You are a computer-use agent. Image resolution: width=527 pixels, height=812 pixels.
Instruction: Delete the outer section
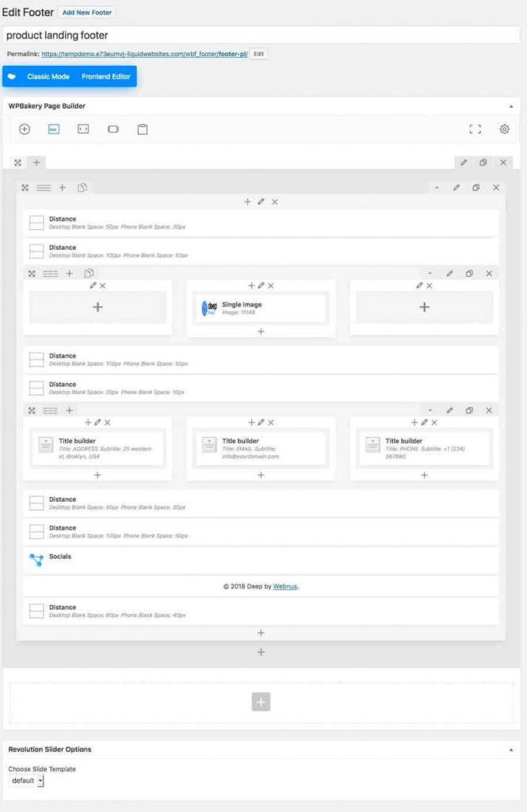pos(503,163)
